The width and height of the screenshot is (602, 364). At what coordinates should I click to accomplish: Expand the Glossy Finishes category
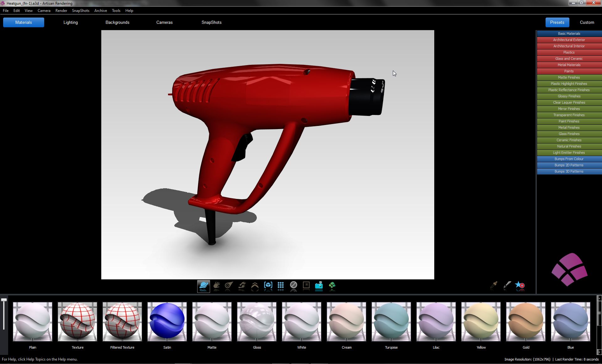tap(569, 96)
